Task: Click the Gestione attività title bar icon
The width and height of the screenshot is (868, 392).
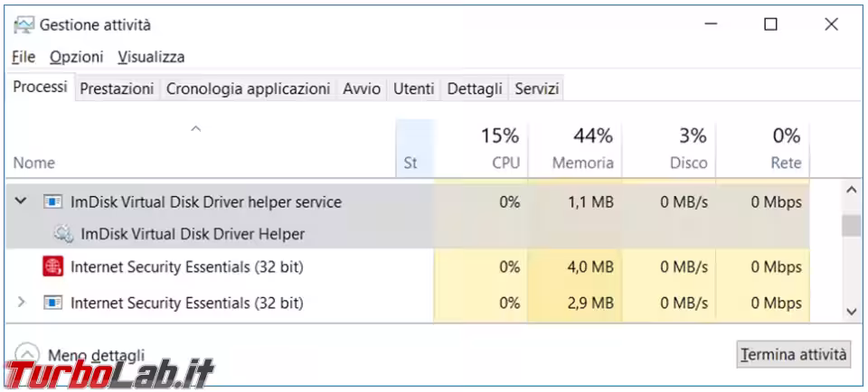Action: (24, 25)
